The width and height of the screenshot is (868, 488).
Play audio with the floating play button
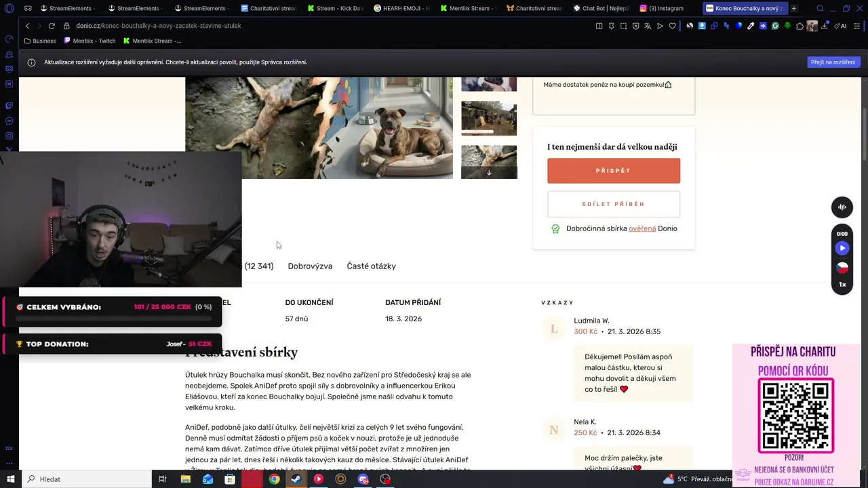[x=842, y=249]
